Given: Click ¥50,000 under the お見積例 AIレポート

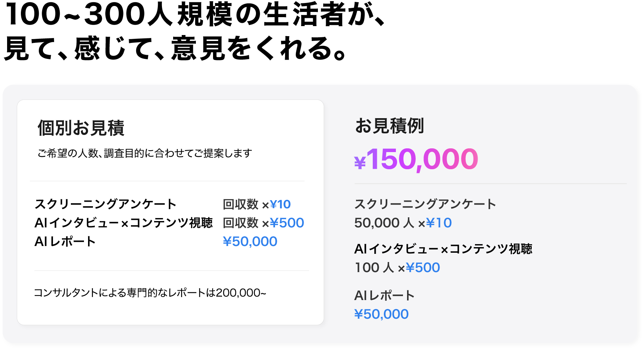Looking at the screenshot, I should pyautogui.click(x=381, y=314).
